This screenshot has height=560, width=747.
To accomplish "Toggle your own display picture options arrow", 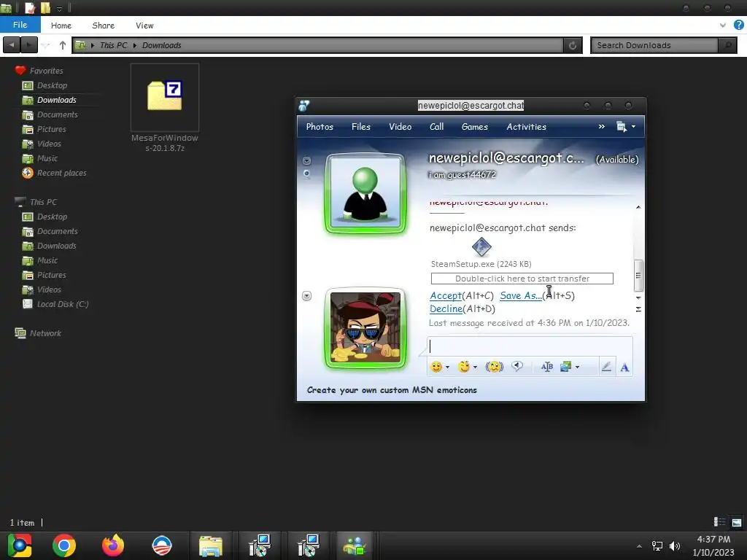I will pyautogui.click(x=307, y=296).
